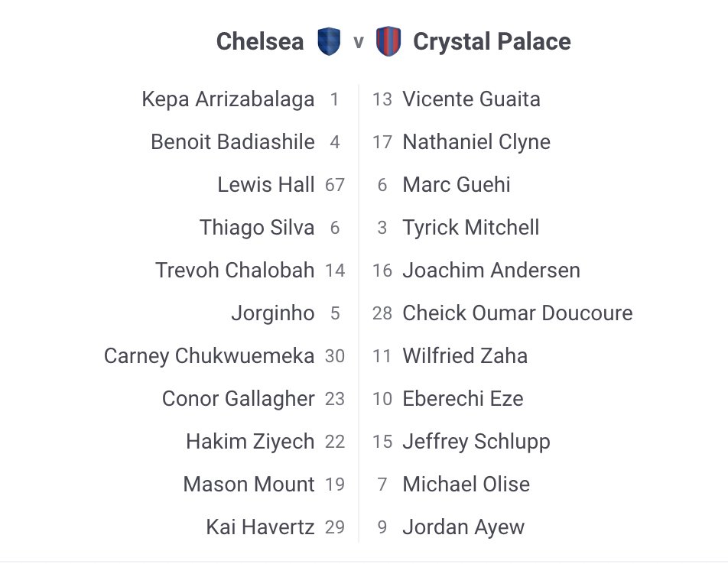This screenshot has width=728, height=564.
Task: Open the Chelsea team name link
Action: tap(260, 41)
